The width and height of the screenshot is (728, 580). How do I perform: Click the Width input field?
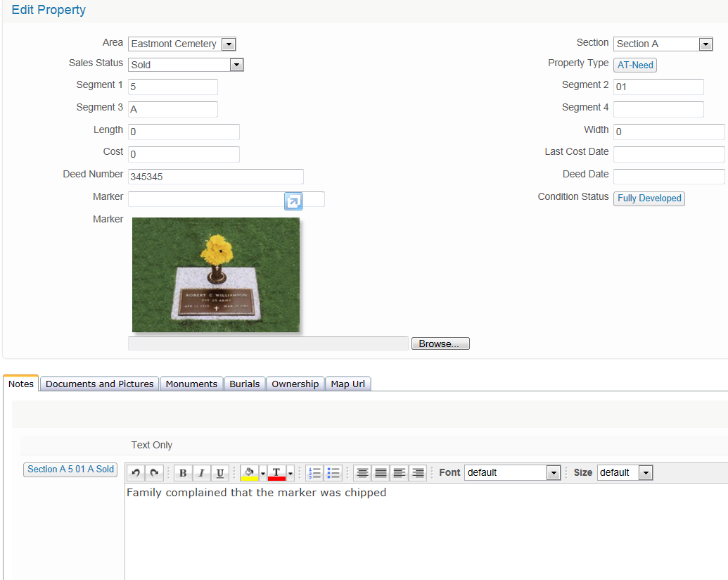(x=669, y=132)
